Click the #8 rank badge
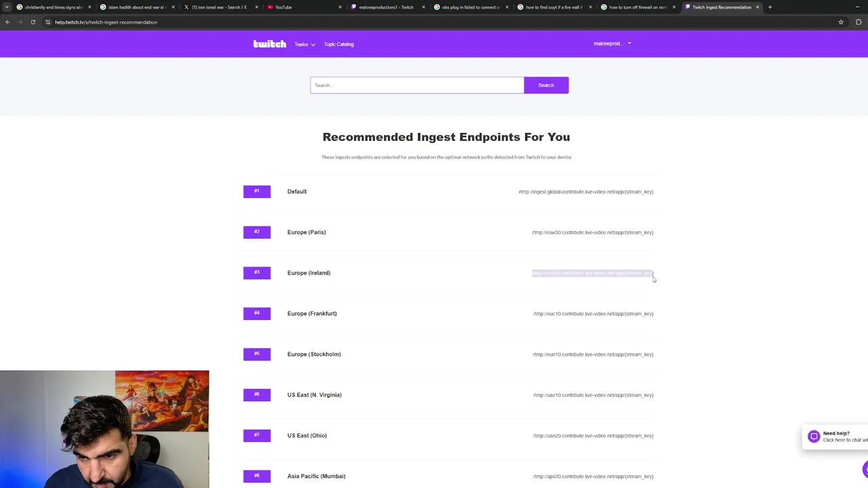The height and width of the screenshot is (488, 868). point(257,476)
